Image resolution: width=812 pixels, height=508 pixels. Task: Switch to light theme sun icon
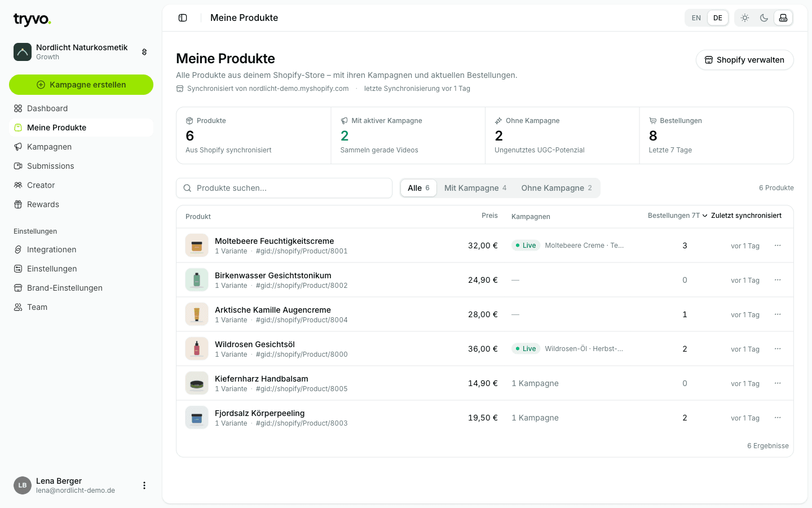point(745,18)
